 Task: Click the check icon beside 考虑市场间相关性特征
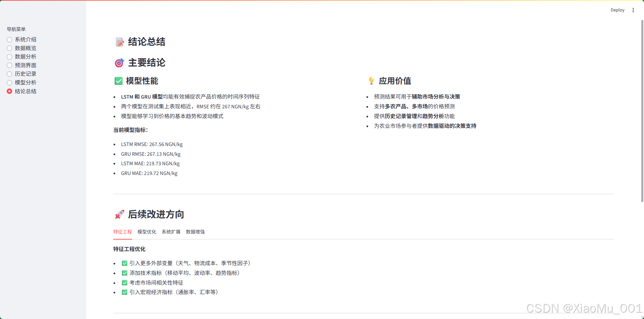(124, 282)
